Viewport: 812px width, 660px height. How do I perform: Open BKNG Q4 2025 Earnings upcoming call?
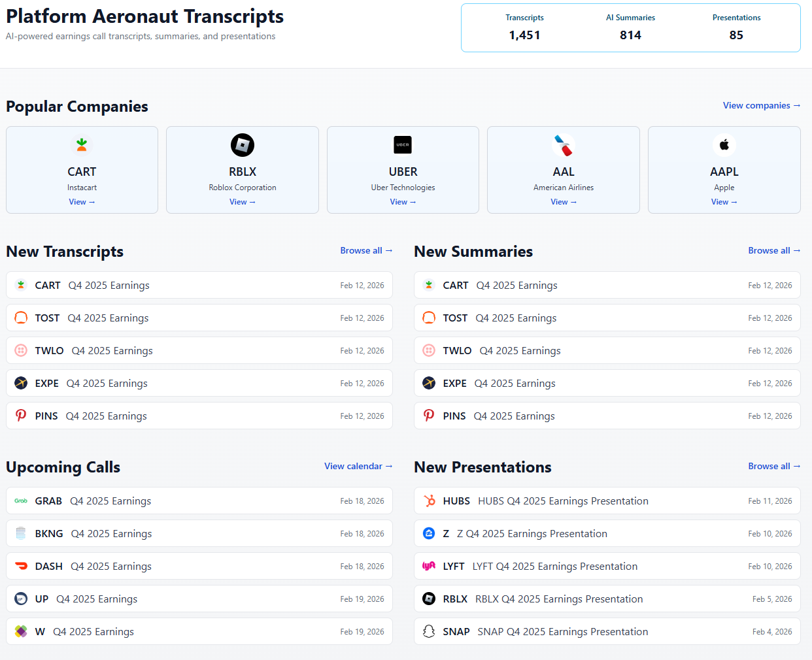199,533
